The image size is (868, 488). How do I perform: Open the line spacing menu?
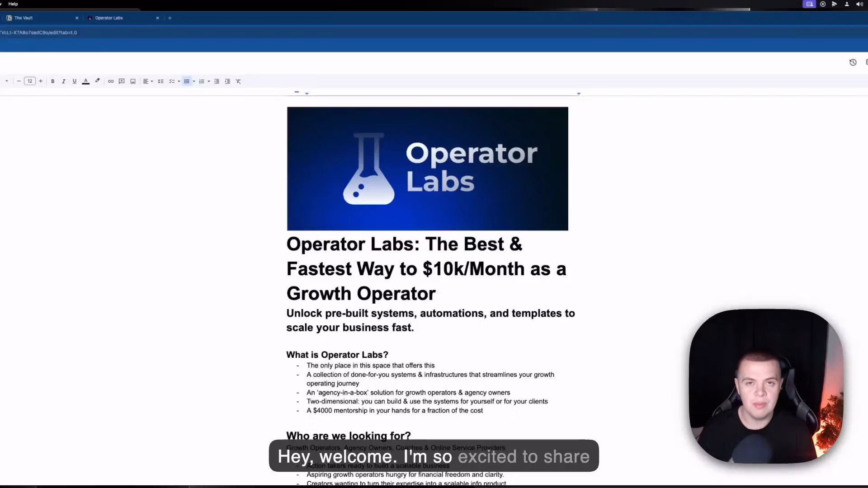click(x=161, y=81)
